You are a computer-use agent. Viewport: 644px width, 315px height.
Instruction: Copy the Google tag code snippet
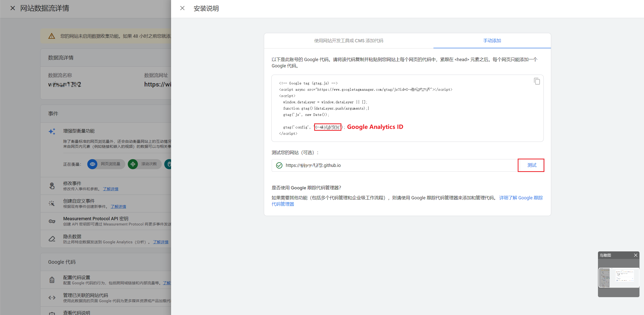click(537, 81)
